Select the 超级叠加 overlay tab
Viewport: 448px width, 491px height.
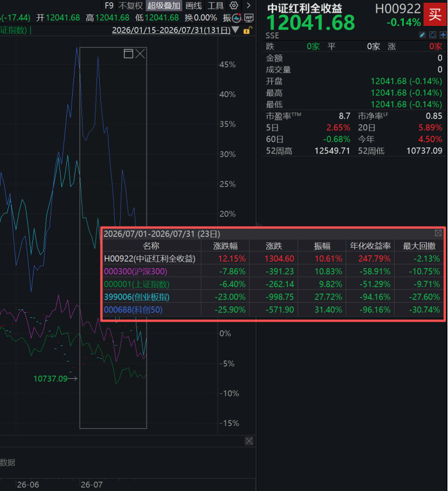164,5
